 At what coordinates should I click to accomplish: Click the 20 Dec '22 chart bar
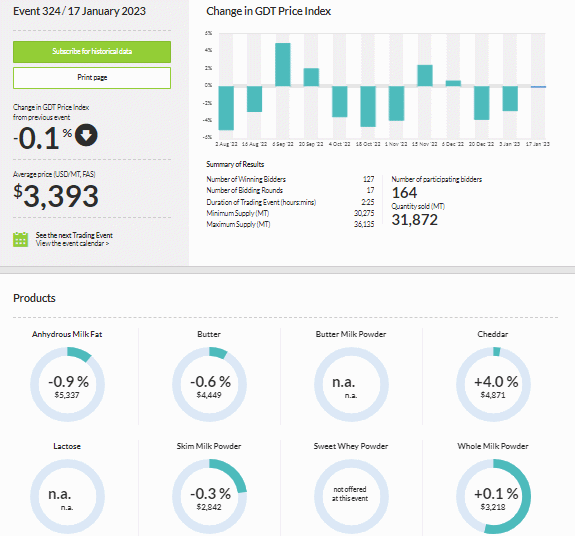[481, 103]
